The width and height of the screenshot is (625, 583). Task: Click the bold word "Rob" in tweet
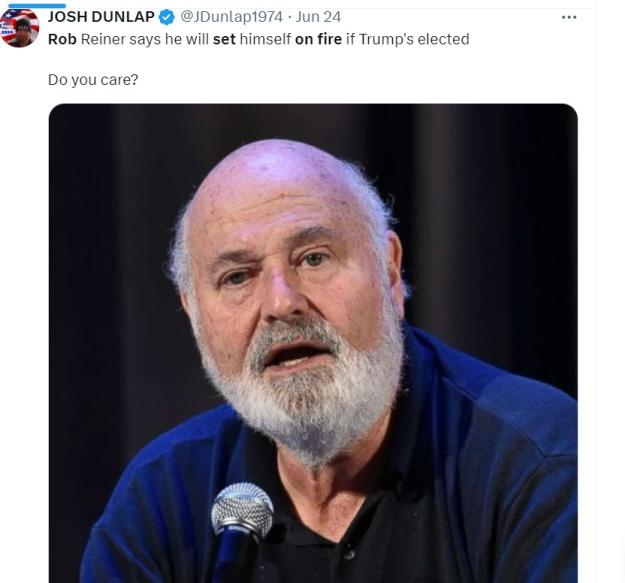62,39
